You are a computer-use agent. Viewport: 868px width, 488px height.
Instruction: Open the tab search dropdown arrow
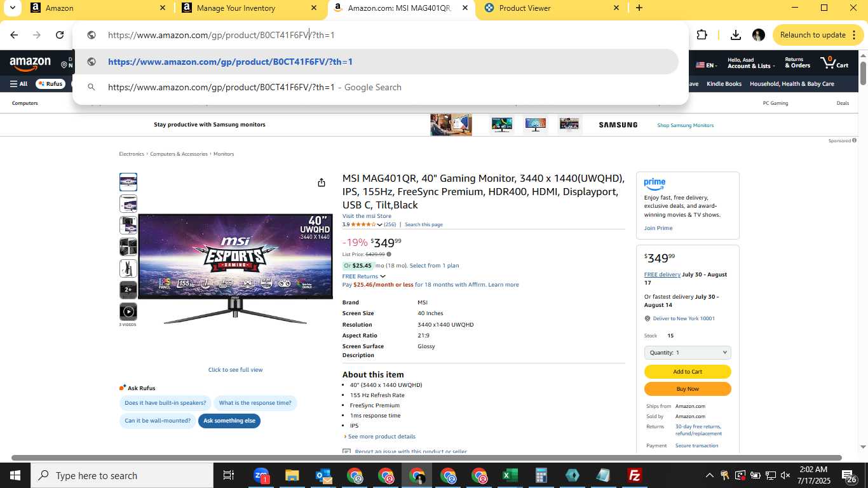(12, 8)
